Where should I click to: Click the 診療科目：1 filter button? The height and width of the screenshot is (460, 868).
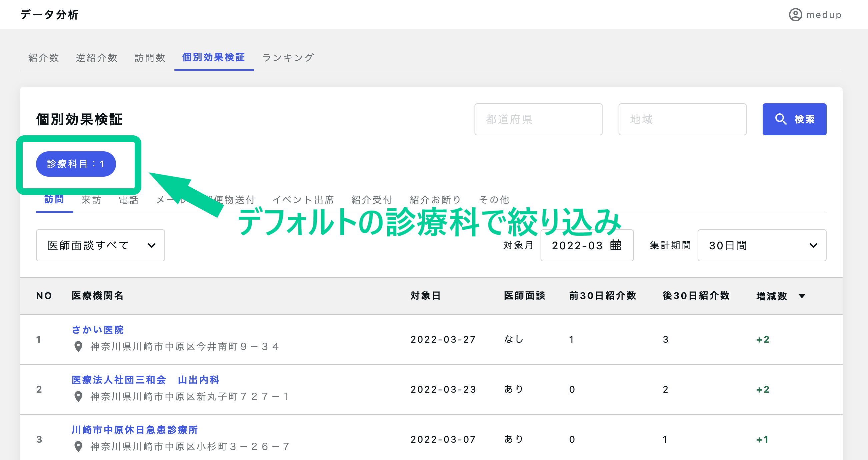point(76,164)
